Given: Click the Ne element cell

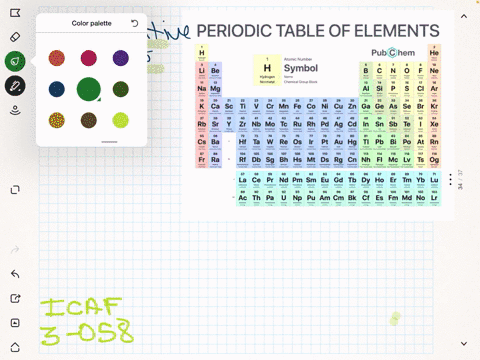Looking at the screenshot, I should pyautogui.click(x=434, y=71).
